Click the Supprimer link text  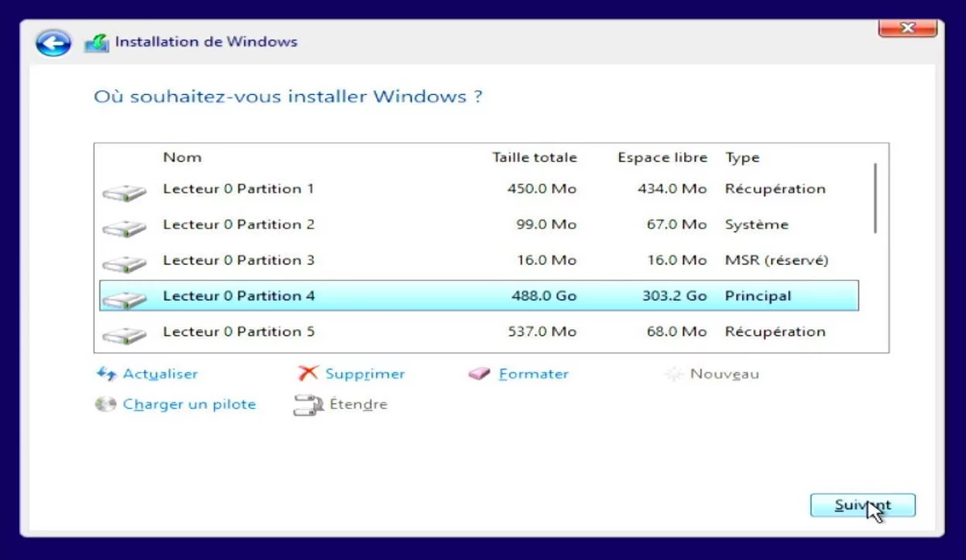[365, 373]
